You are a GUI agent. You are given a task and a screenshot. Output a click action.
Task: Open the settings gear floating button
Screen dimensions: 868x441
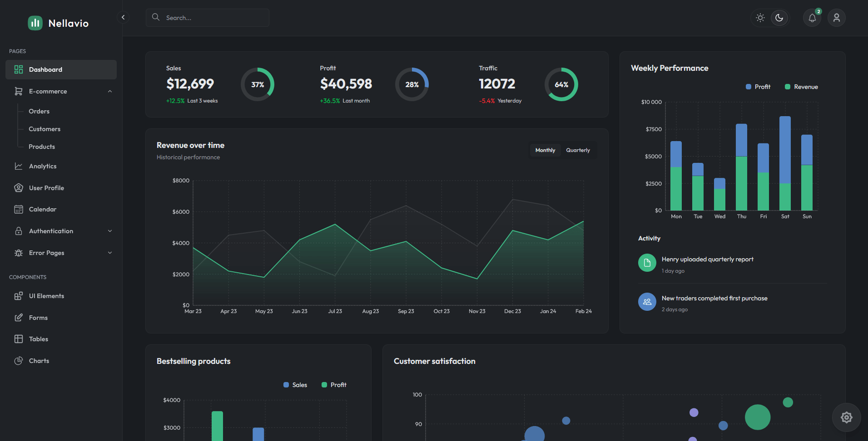(846, 417)
